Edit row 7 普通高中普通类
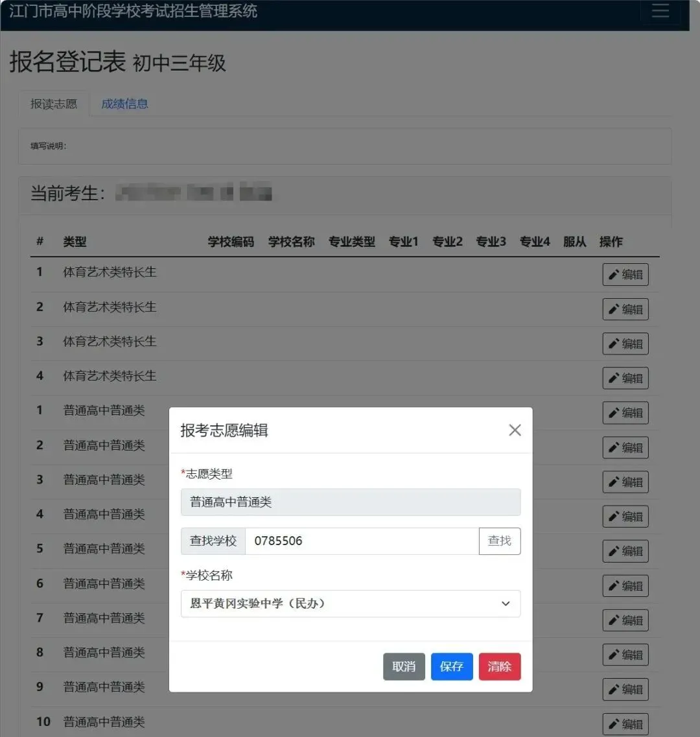This screenshot has height=737, width=700. 625,620
